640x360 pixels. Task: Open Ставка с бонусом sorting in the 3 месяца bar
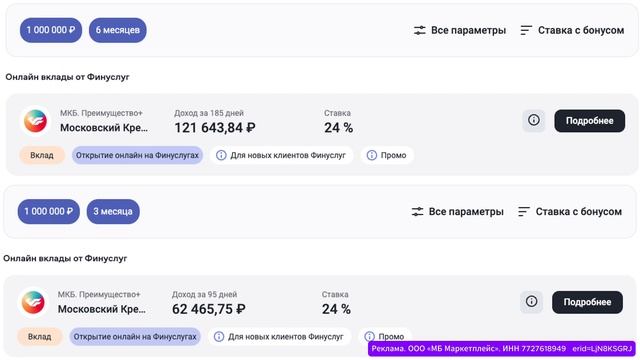[570, 211]
